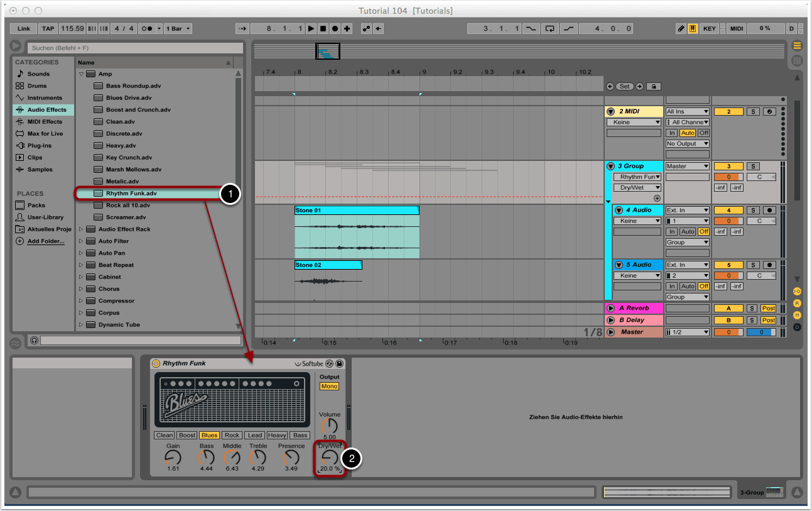Expand the Chorus folder in browser

point(81,289)
